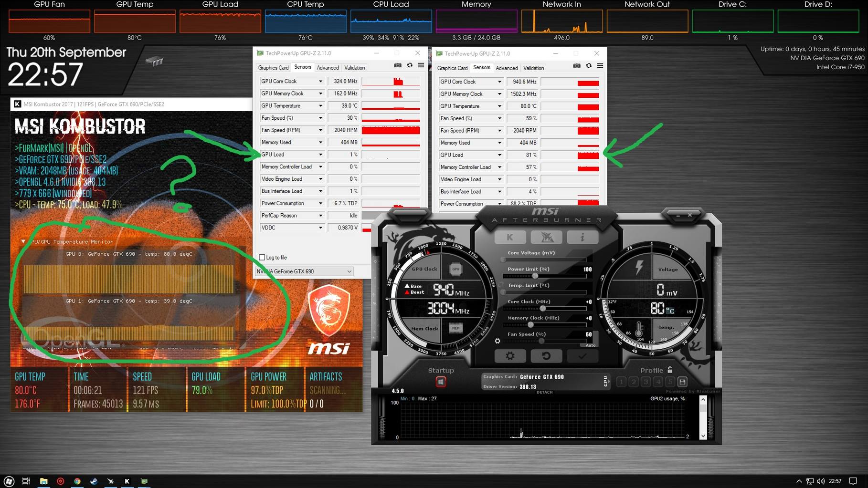Click refresh icon in right GPU-Z window

(589, 66)
